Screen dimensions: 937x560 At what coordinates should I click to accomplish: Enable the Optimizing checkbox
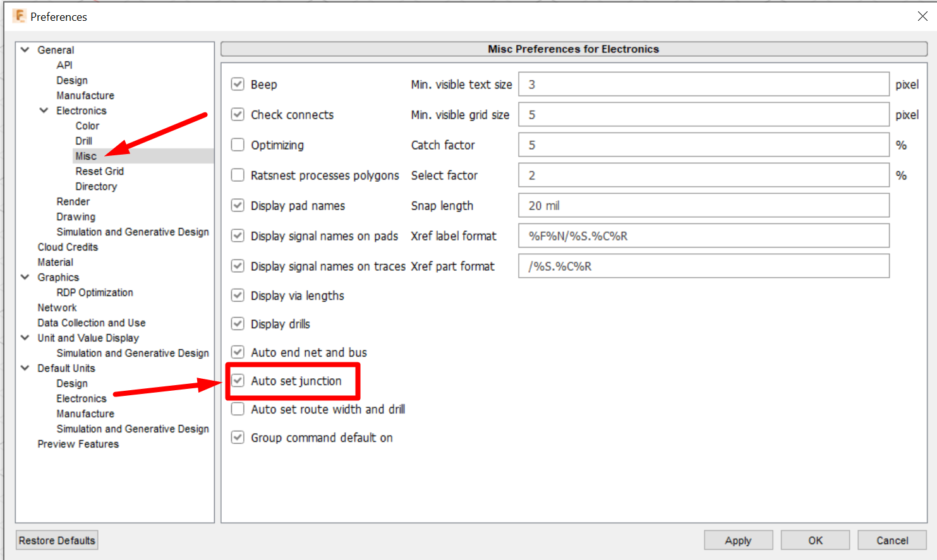(238, 145)
